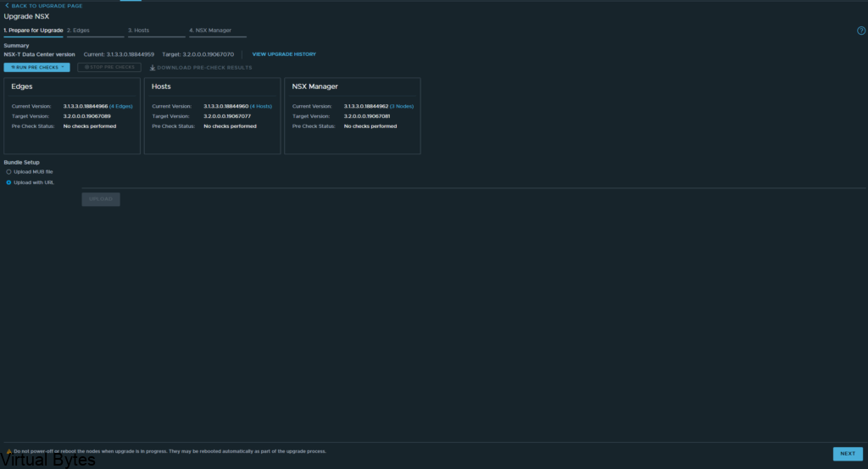Click the Hosts card heading

[161, 87]
